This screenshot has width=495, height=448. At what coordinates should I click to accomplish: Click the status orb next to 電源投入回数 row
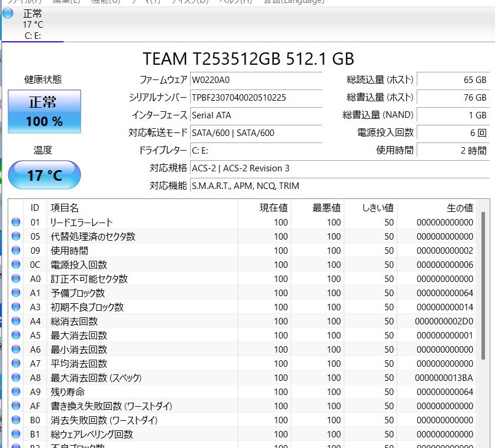pyautogui.click(x=16, y=265)
